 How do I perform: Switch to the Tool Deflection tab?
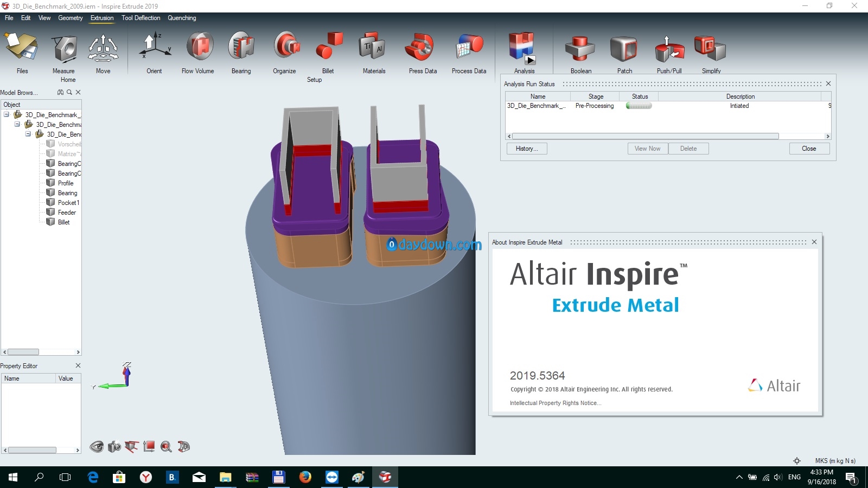click(x=141, y=18)
